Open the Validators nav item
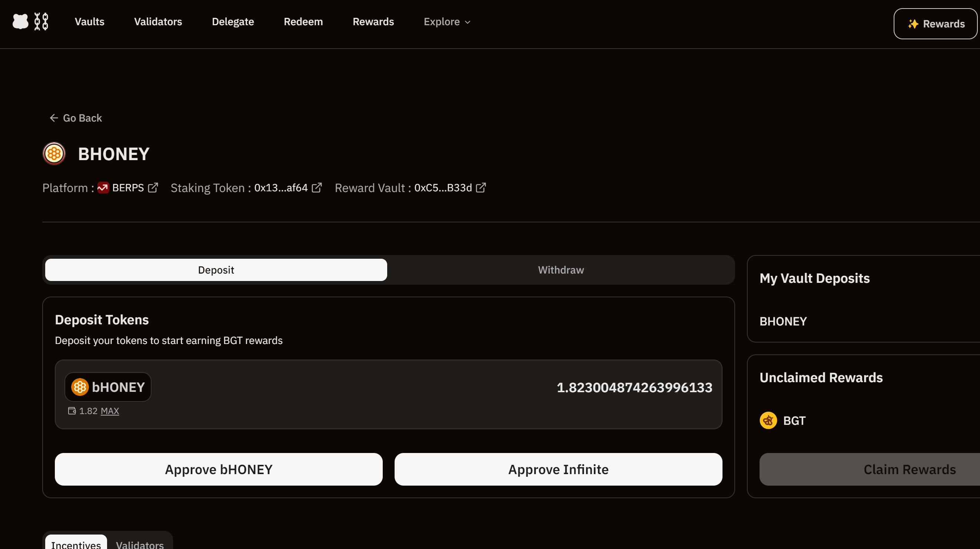The image size is (980, 549). click(158, 22)
